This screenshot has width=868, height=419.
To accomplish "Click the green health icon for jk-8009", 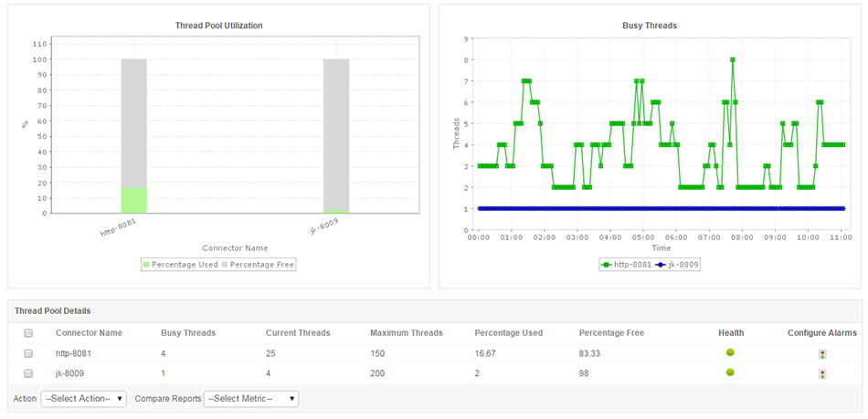I will tap(730, 372).
